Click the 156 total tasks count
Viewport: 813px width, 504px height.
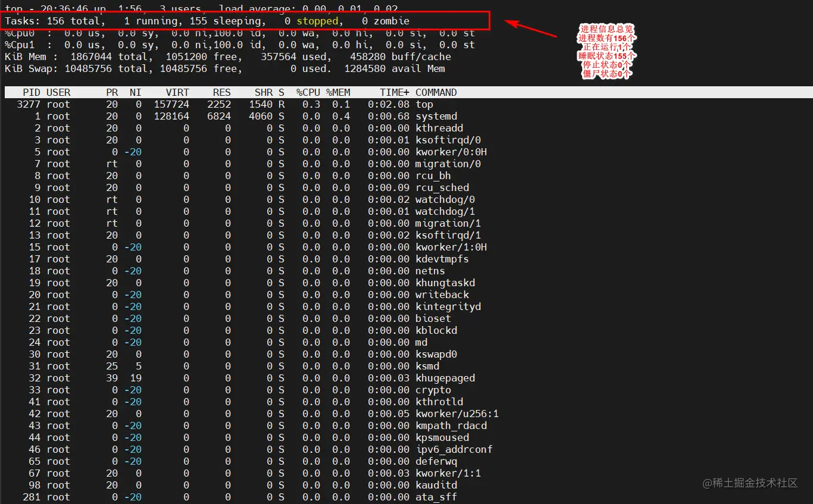pos(73,21)
